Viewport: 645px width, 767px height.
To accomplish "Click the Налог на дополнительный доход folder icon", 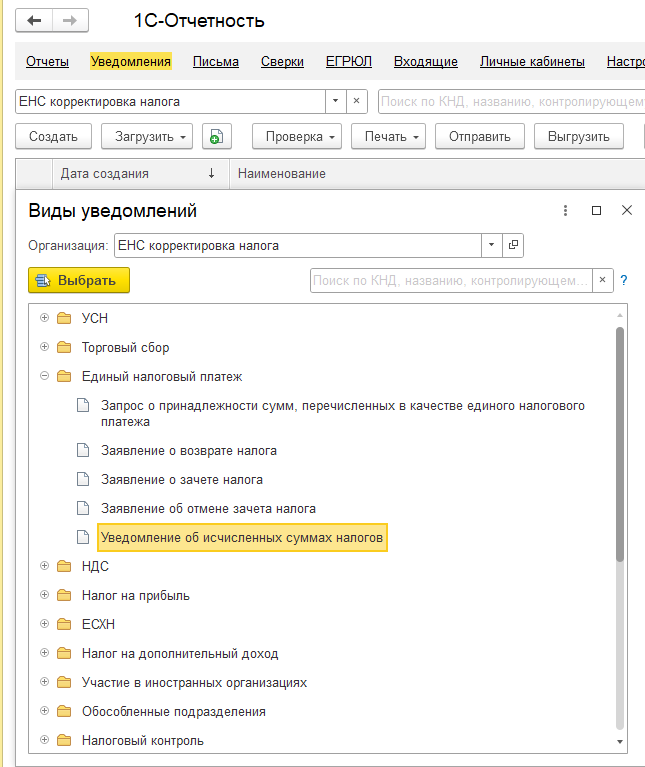I will pos(64,653).
